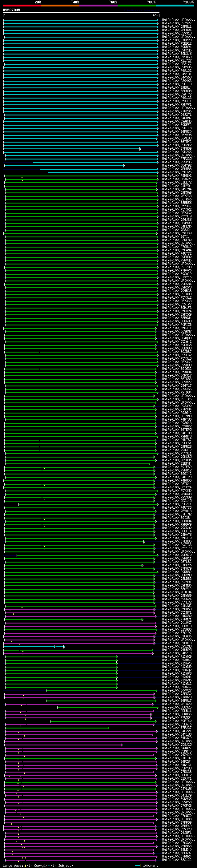Click the purple ~60% identity legend segment

pyautogui.click(x=99, y=6)
